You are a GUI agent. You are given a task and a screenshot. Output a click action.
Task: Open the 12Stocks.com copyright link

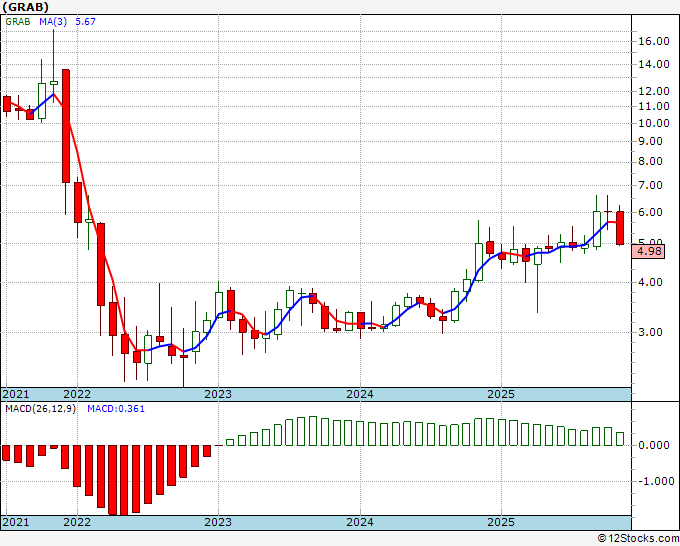pyautogui.click(x=638, y=539)
